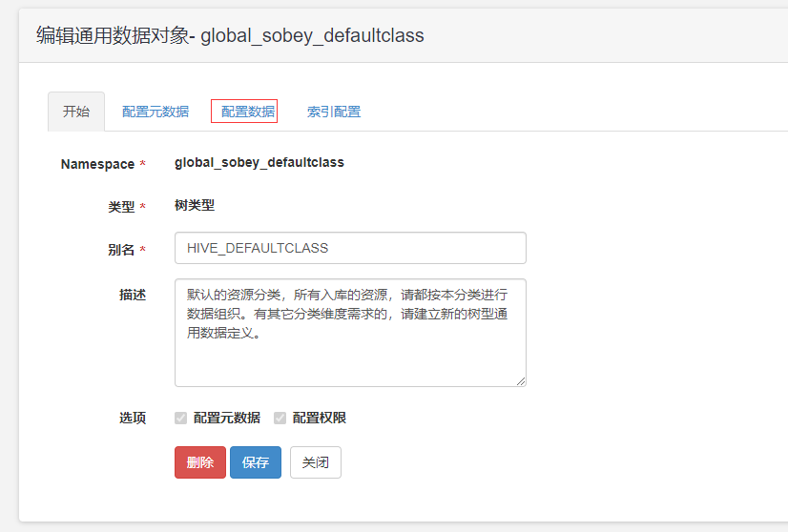This screenshot has width=788, height=532.
Task: Click the 类型 field label
Action: tap(121, 207)
